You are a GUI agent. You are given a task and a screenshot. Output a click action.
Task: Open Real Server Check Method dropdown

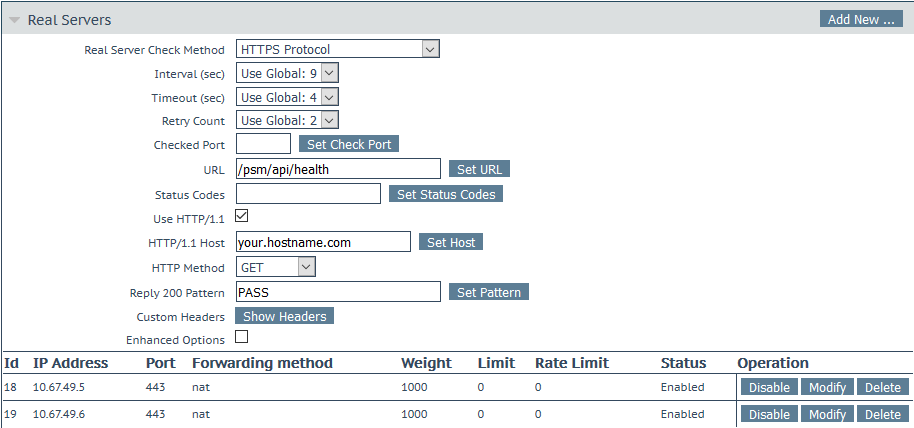338,49
